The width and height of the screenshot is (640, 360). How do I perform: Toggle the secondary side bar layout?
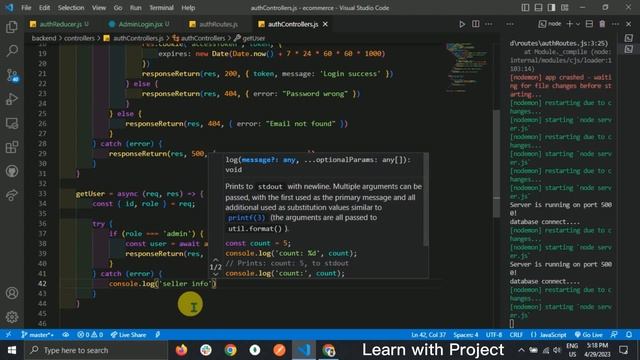[551, 7]
